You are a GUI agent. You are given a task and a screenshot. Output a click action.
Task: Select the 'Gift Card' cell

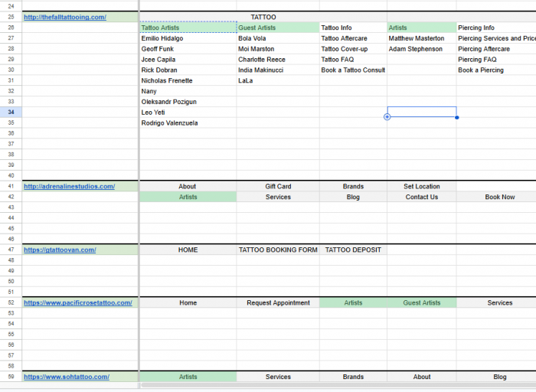(278, 186)
